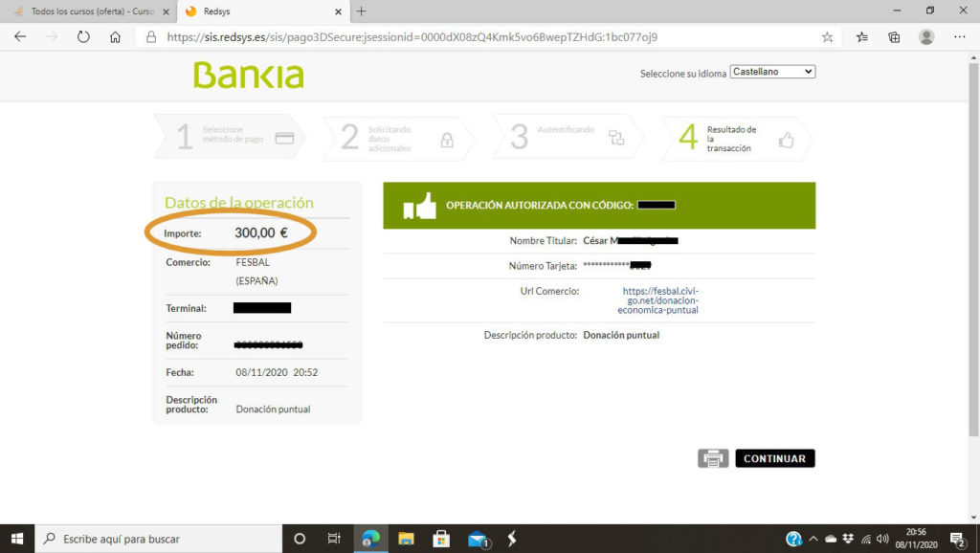Image resolution: width=980 pixels, height=553 pixels.
Task: Open the language selector set to Castellano
Action: pos(771,72)
